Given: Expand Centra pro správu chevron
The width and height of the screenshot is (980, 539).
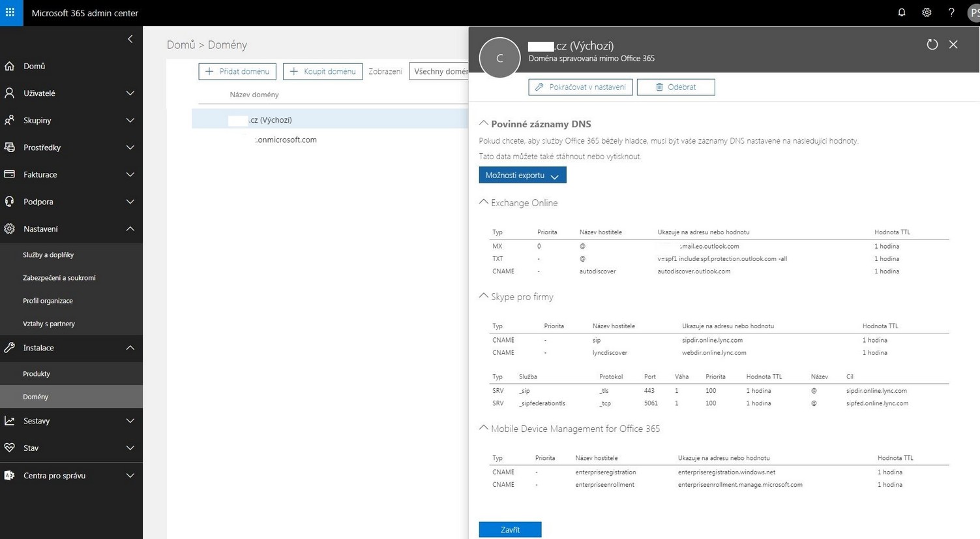Looking at the screenshot, I should 130,476.
